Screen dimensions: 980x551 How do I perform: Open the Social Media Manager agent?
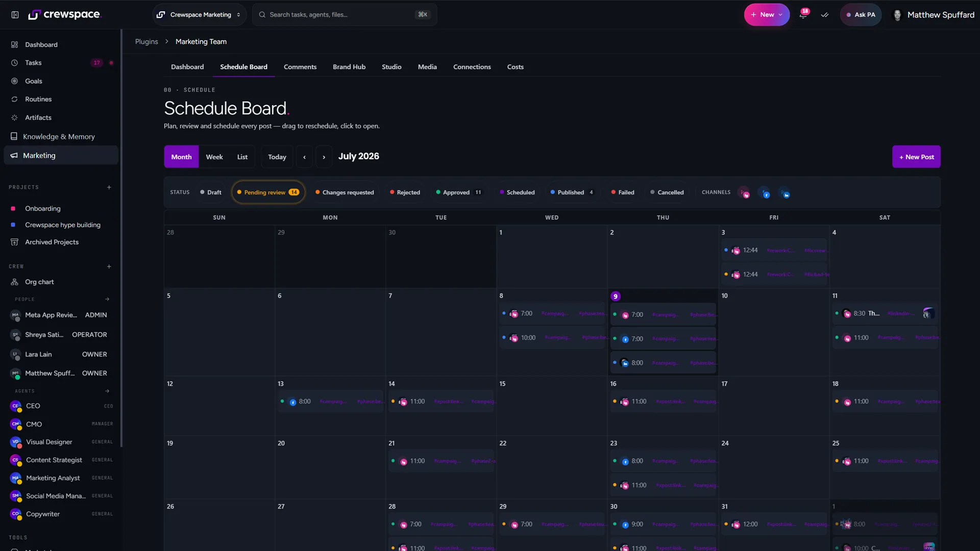61,496
